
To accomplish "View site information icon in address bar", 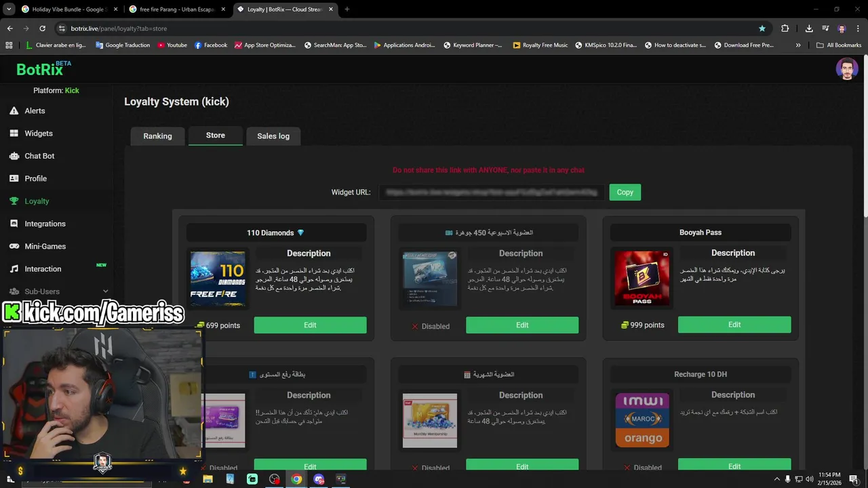I will [62, 28].
